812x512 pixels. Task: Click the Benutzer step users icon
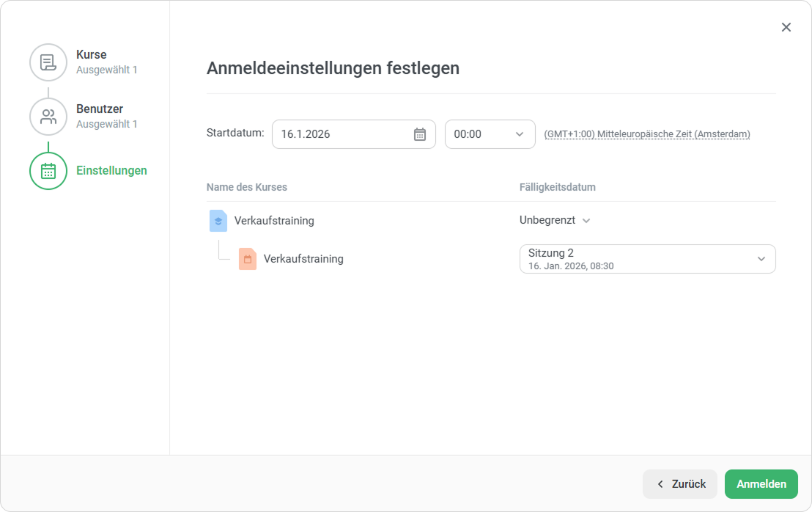point(48,117)
